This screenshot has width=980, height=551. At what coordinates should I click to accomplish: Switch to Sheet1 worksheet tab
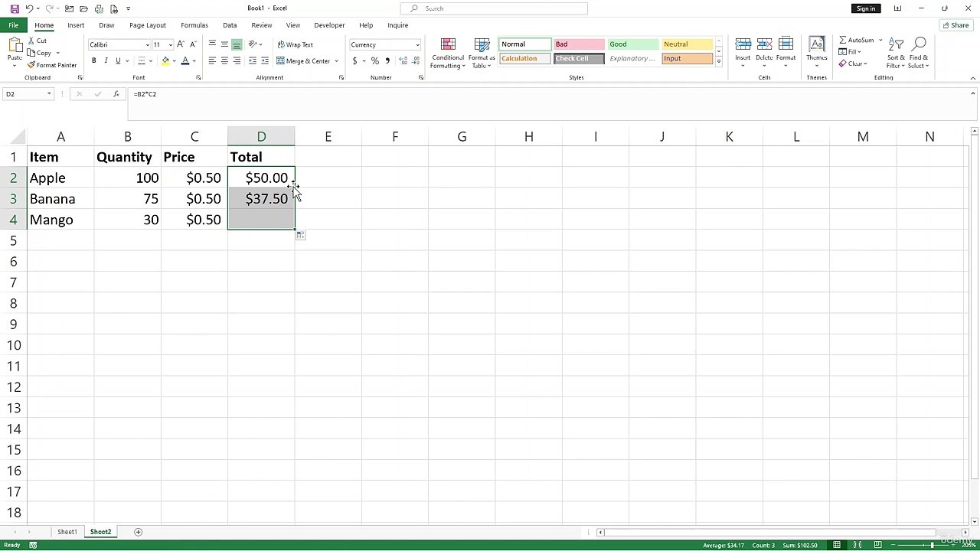[67, 532]
